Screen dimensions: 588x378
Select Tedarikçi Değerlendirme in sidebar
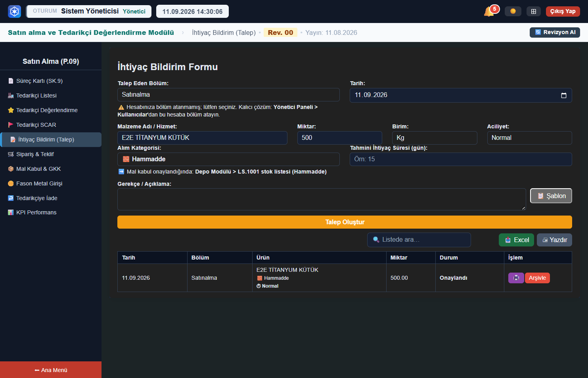coord(51,110)
